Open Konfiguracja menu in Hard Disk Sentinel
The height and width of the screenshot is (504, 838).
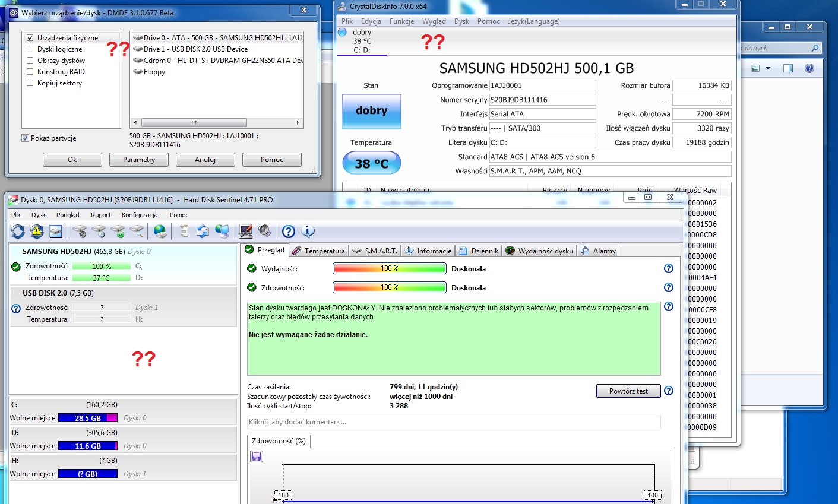pos(140,215)
